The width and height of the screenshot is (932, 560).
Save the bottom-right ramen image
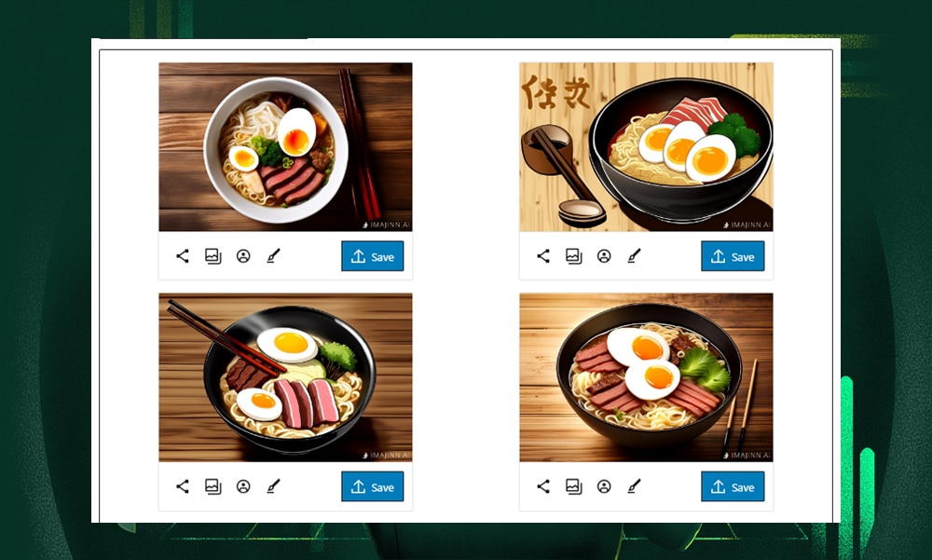[733, 486]
